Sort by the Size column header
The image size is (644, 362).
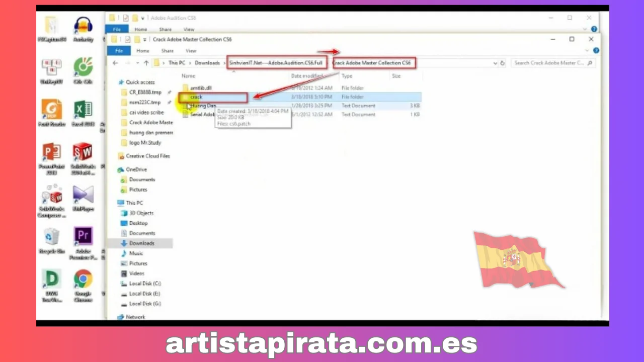point(396,76)
